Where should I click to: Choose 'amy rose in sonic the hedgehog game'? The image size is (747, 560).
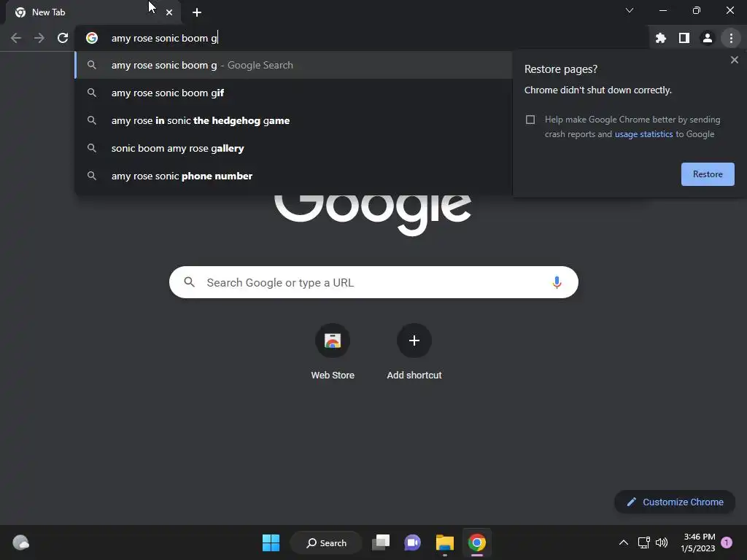tap(293, 120)
